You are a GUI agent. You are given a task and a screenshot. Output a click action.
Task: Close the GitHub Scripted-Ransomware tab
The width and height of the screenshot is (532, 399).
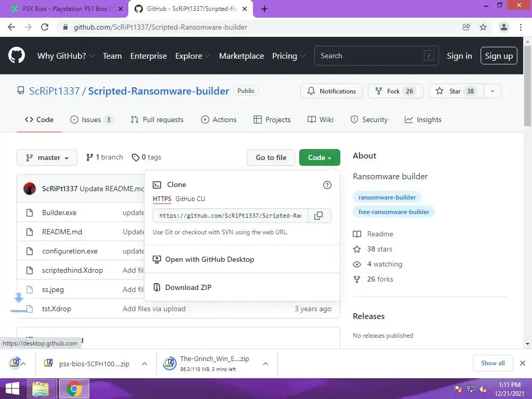point(245,9)
